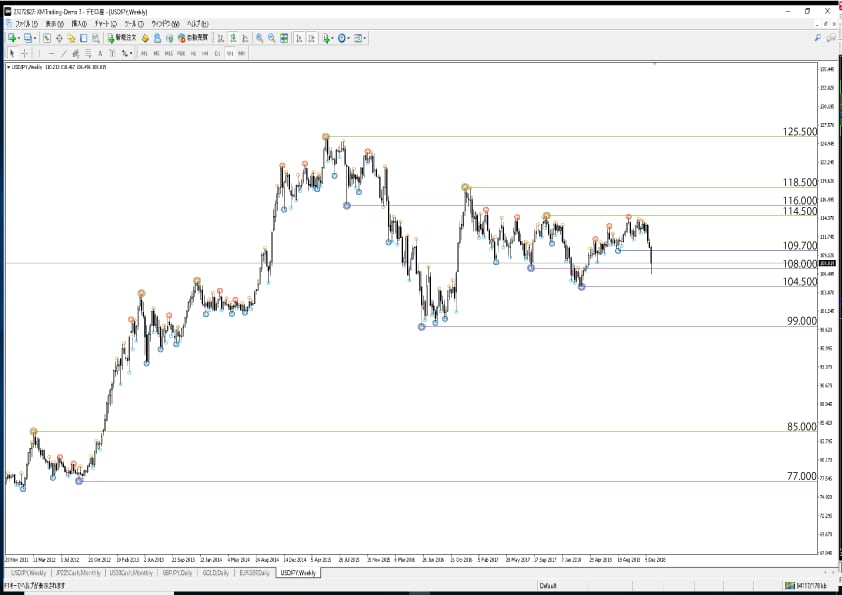
Task: Pick the arrow cursor tool
Action: tap(12, 53)
